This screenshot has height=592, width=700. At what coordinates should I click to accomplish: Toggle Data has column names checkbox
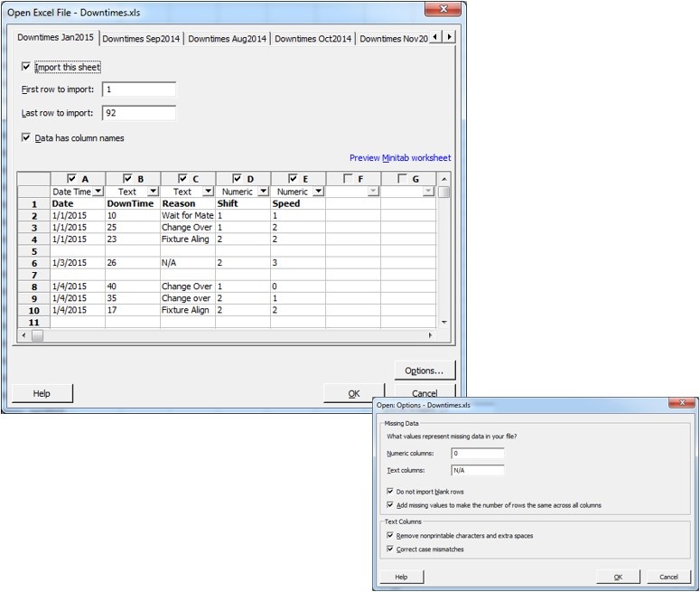[26, 138]
